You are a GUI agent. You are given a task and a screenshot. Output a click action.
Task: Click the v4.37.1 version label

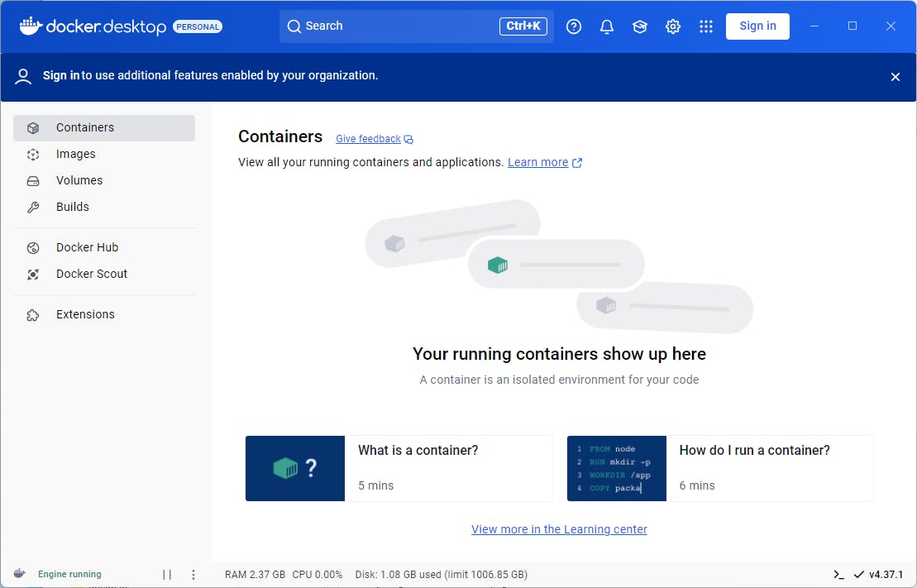tap(886, 575)
